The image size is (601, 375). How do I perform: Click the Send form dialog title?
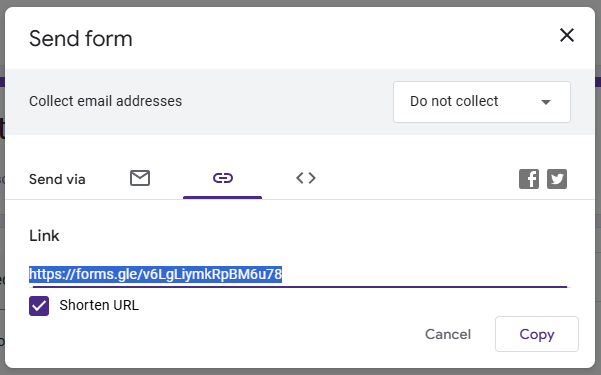click(x=81, y=38)
